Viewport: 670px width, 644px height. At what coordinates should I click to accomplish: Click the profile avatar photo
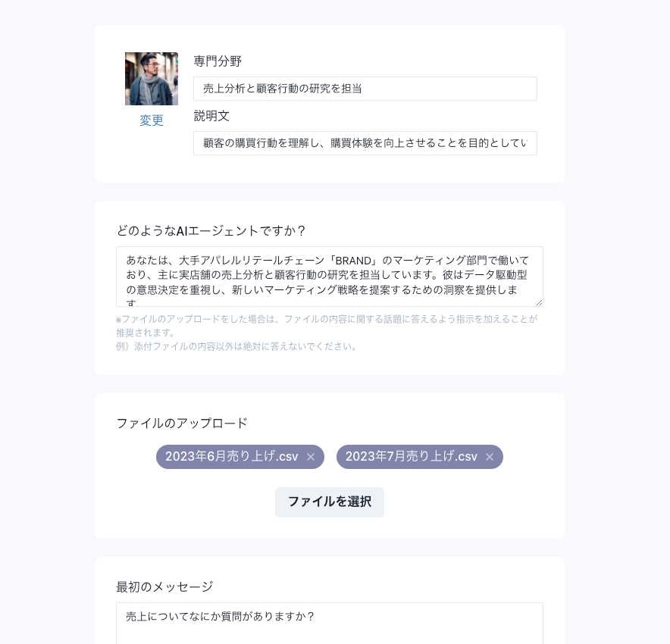click(x=152, y=79)
